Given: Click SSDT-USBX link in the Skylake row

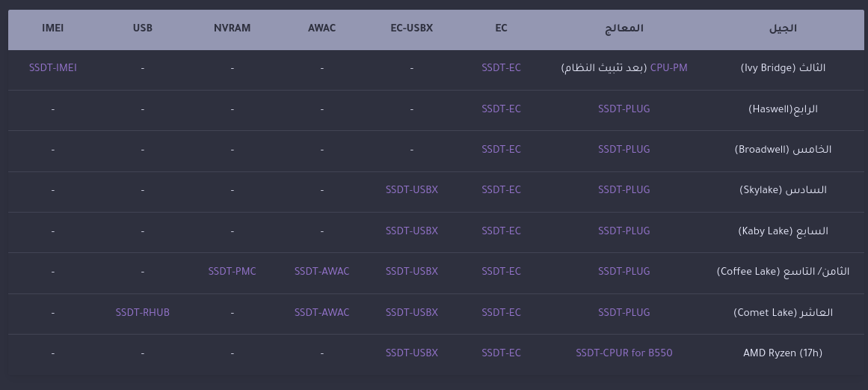Looking at the screenshot, I should click(x=412, y=189).
